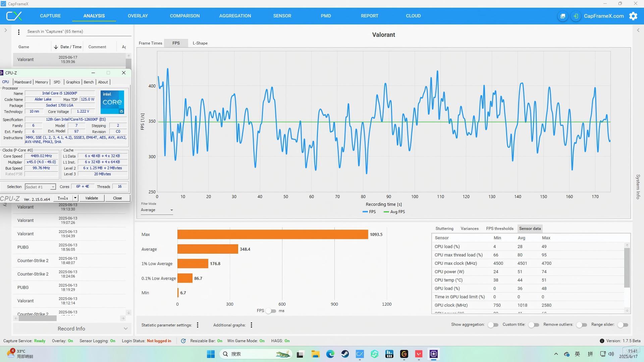644x362 pixels.
Task: Switch to COMPARISON tab
Action: [x=185, y=16]
